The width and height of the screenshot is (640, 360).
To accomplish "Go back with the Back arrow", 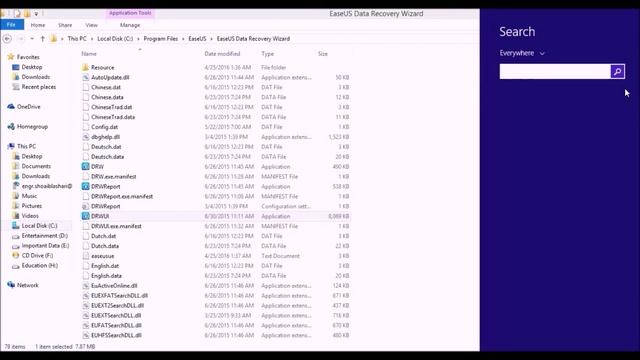I will coord(7,39).
